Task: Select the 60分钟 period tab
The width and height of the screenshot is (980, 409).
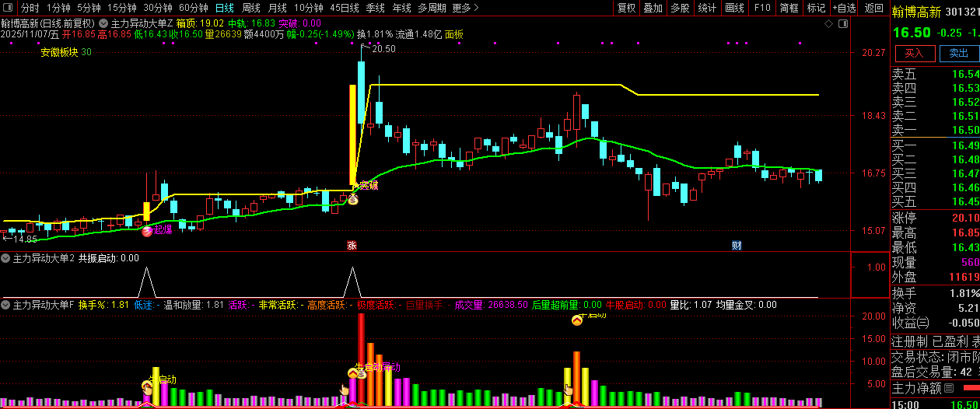Action: (194, 8)
